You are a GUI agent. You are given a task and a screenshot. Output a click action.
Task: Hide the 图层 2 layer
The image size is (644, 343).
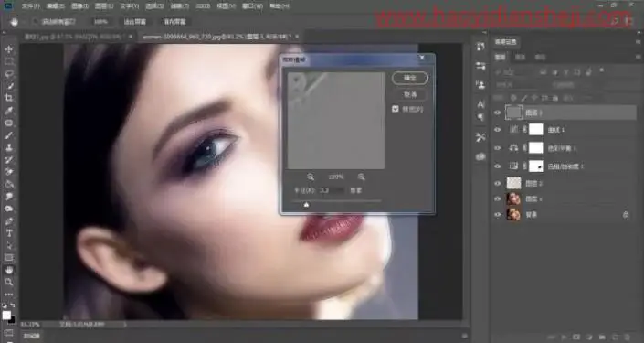coord(497,184)
